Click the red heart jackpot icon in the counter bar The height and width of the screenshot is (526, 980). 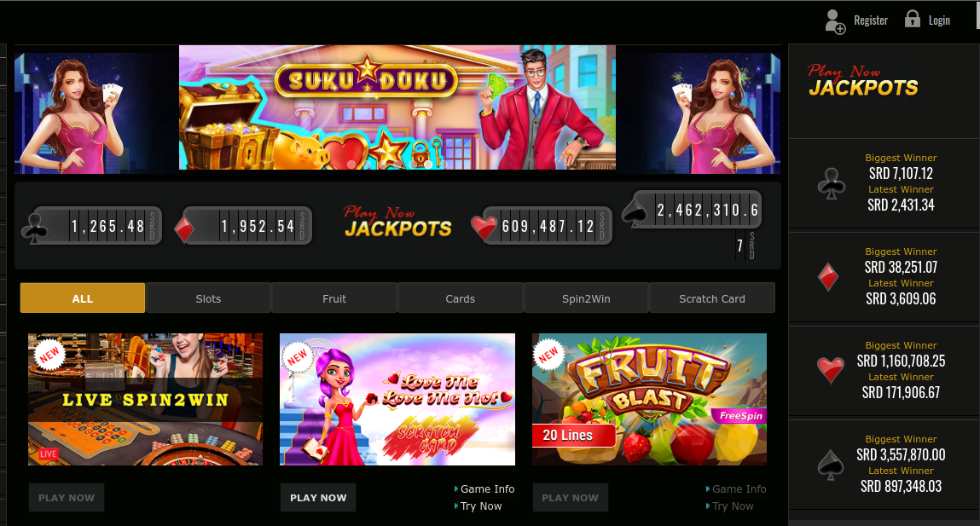tap(484, 228)
